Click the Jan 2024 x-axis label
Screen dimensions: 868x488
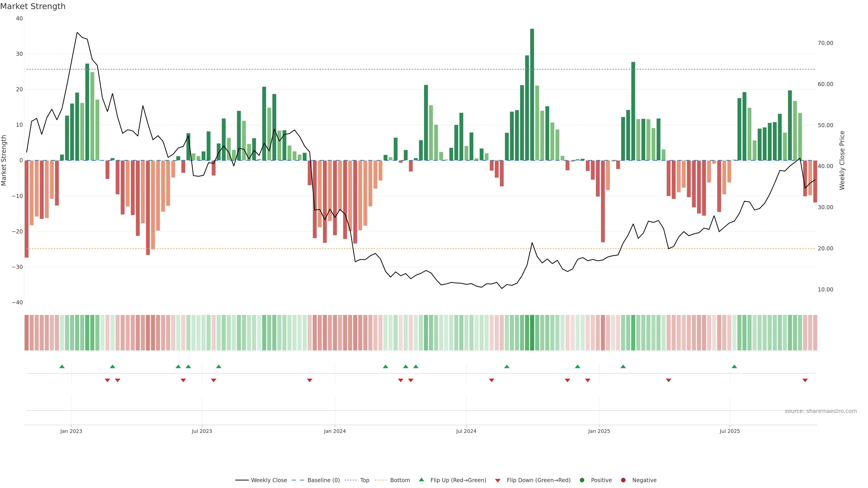pos(335,431)
